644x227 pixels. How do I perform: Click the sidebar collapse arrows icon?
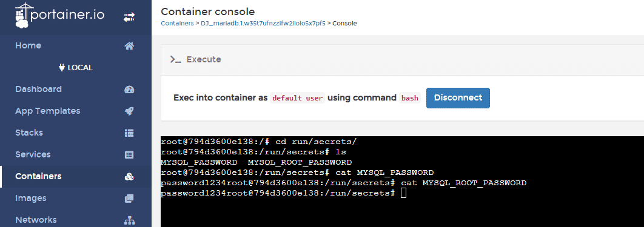(x=129, y=17)
